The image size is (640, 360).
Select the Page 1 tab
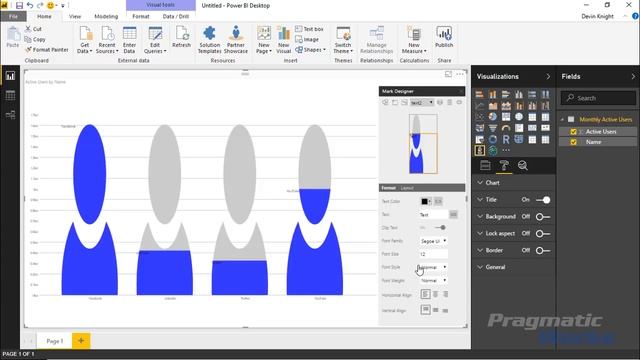click(54, 341)
